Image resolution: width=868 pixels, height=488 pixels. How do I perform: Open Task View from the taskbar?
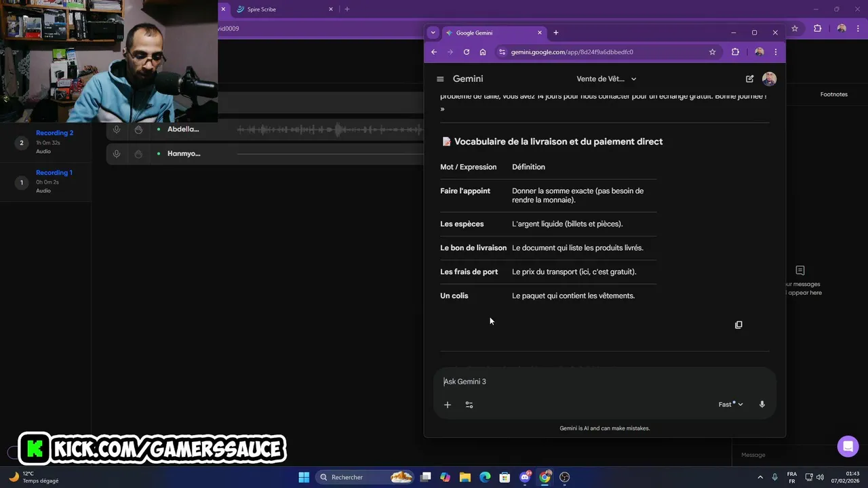(425, 477)
